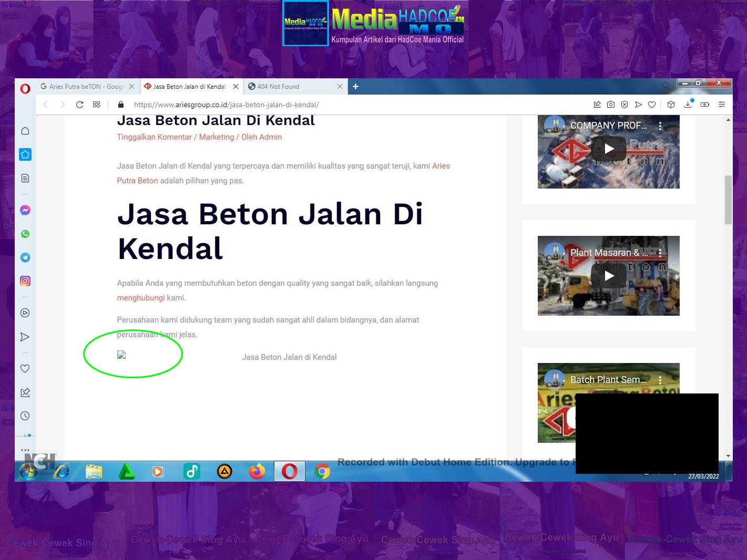This screenshot has width=747, height=560.
Task: Play the Plant Masaran video
Action: [x=609, y=276]
